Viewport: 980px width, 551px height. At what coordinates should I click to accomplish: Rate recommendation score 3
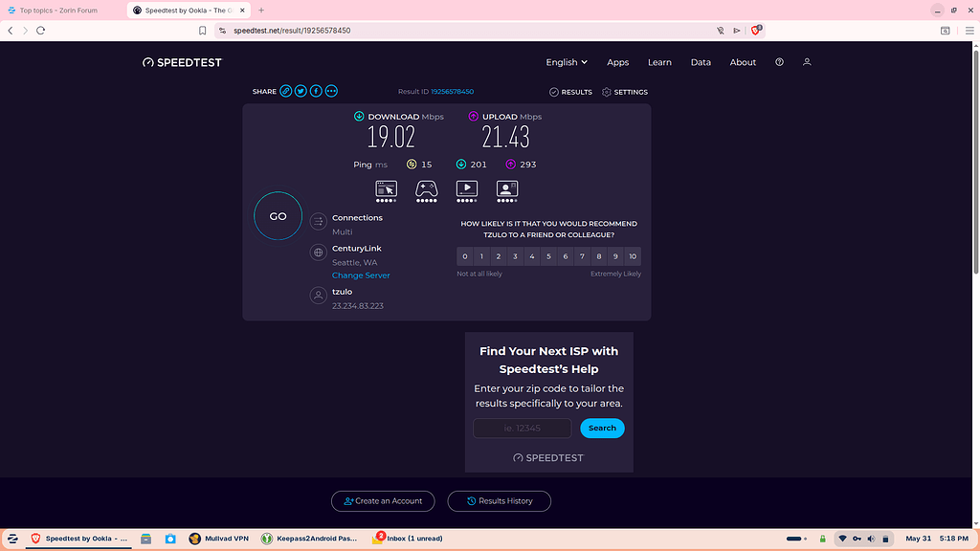[x=515, y=256]
